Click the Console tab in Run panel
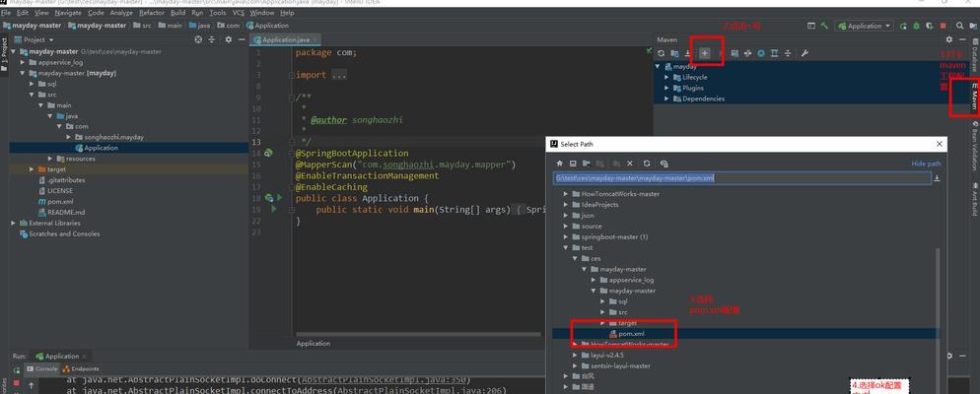Image resolution: width=980 pixels, height=394 pixels. [x=40, y=369]
